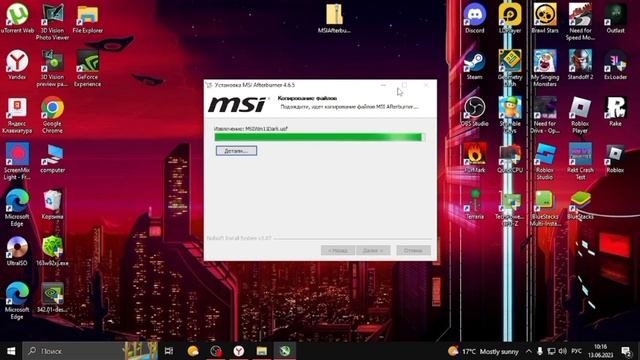
Task: Open the Need for Speed desktop shortcut
Action: [580, 22]
